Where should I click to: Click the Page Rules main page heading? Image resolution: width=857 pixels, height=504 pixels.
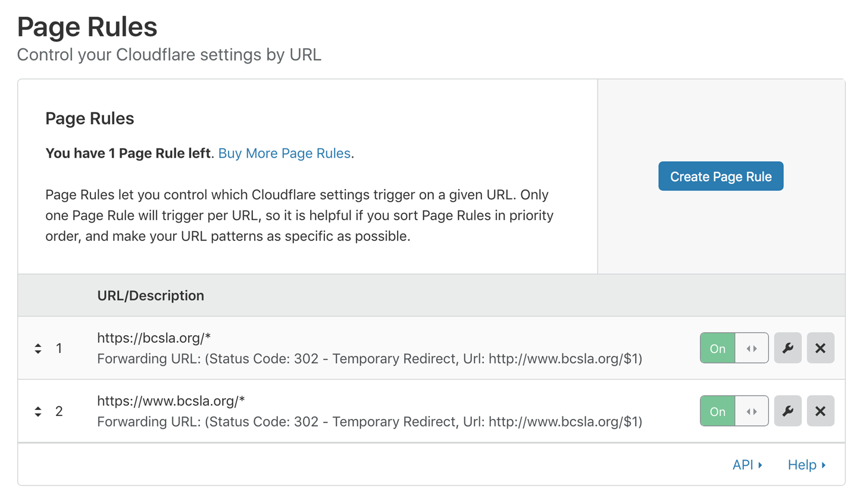point(87,27)
